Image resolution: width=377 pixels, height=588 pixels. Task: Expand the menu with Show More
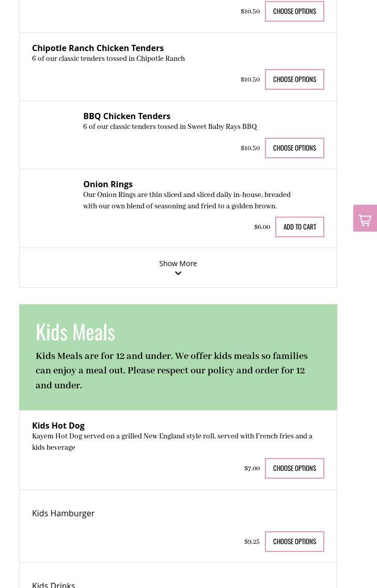178,268
